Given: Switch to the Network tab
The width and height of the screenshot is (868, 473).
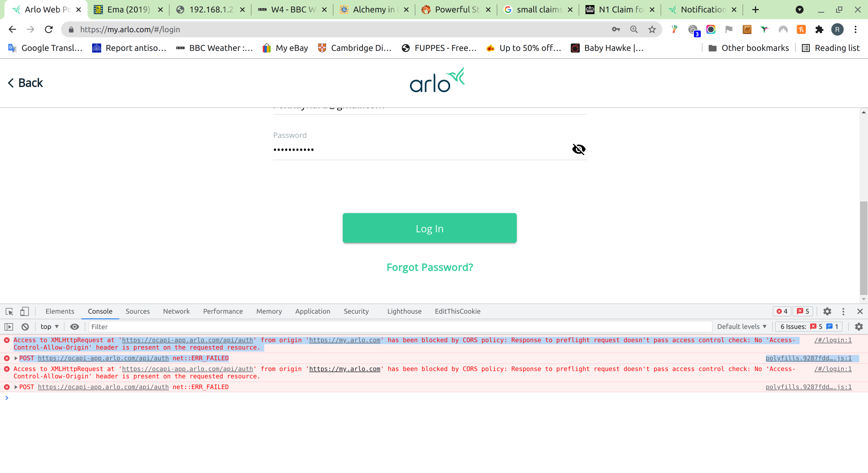Looking at the screenshot, I should coord(176,311).
